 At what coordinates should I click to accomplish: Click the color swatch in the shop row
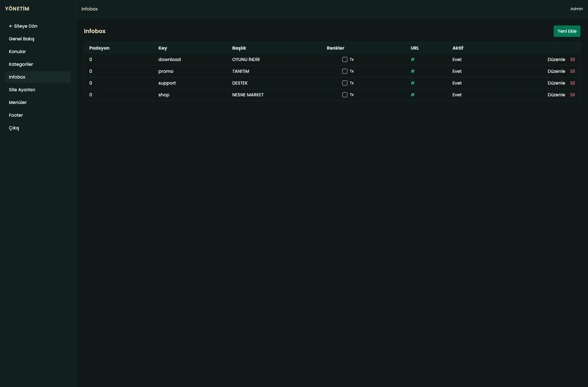coord(345,95)
